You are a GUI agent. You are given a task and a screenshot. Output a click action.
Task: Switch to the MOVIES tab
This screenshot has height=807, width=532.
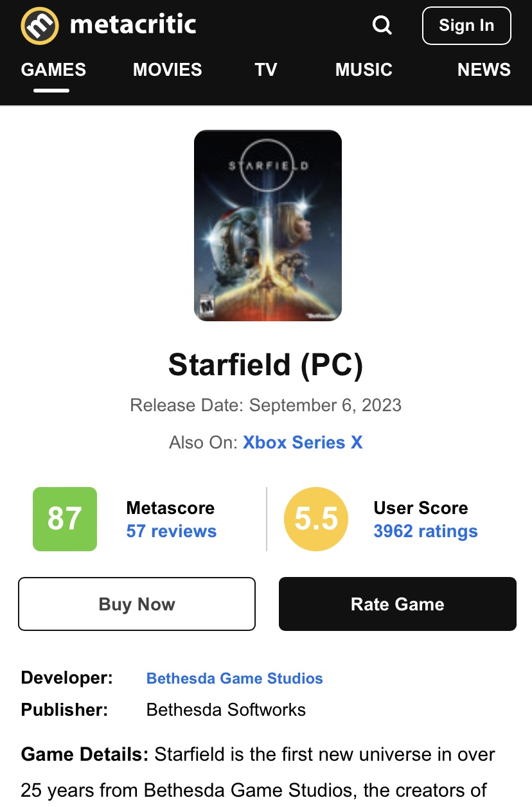167,69
